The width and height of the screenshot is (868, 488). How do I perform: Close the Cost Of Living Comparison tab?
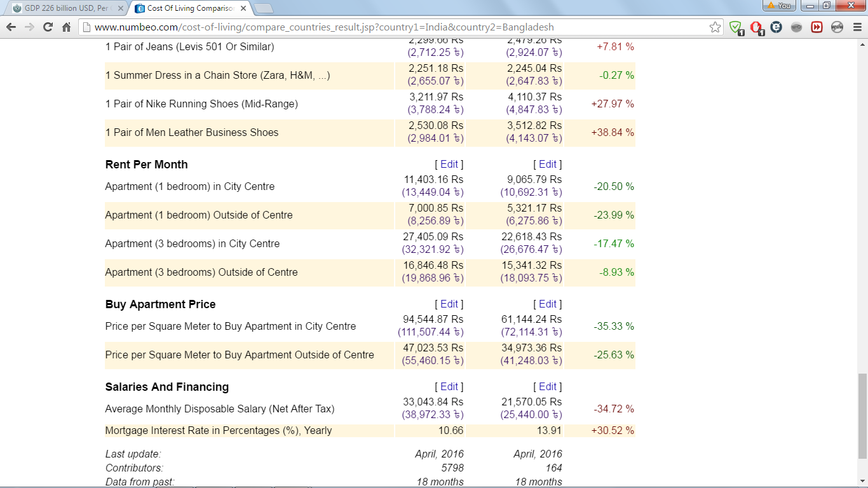coord(243,8)
